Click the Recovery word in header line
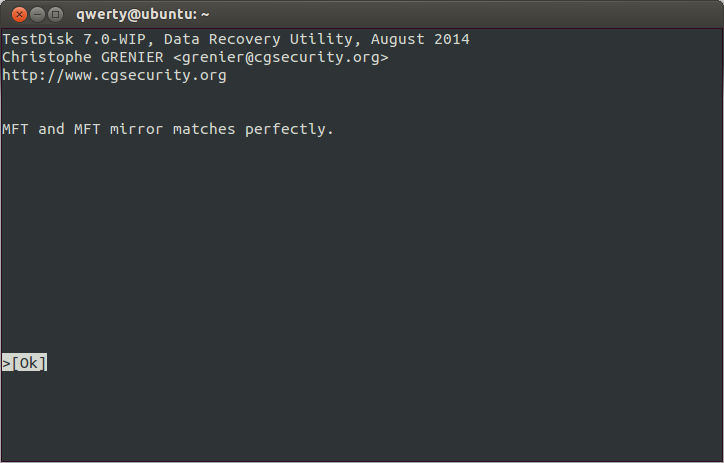Screen dimensions: 724x463 pos(245,40)
